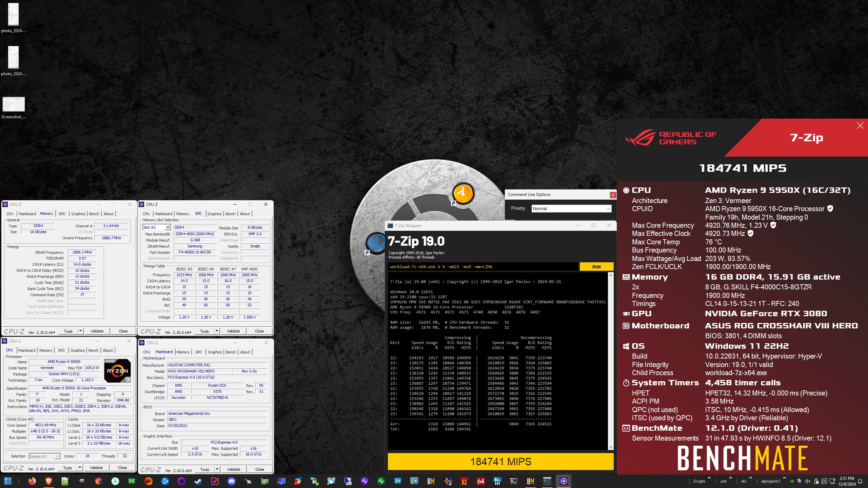868x488 pixels.
Task: Click the muted volume tray icon
Action: click(x=808, y=481)
